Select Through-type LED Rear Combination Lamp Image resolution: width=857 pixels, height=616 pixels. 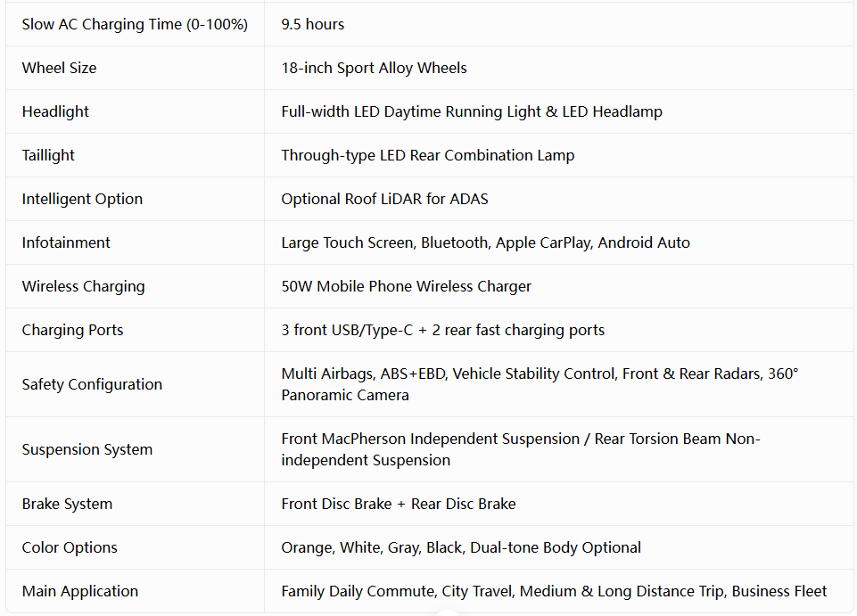pyautogui.click(x=428, y=156)
